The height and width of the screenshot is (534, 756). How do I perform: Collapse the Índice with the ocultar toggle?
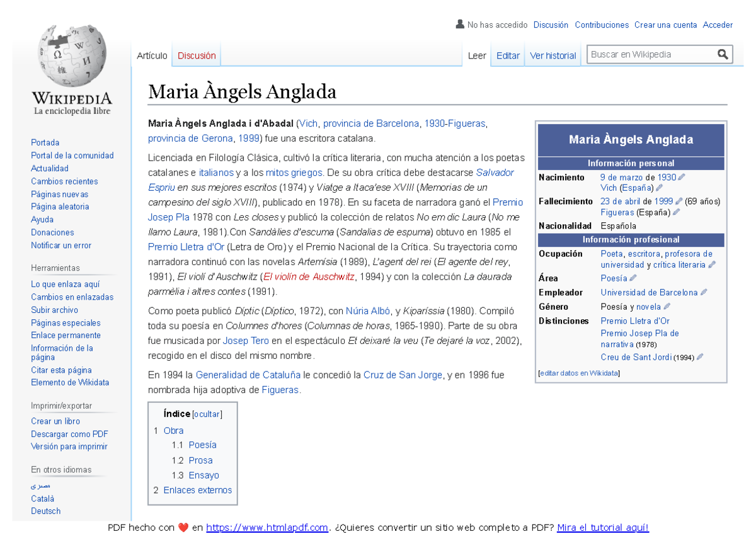pyautogui.click(x=207, y=414)
